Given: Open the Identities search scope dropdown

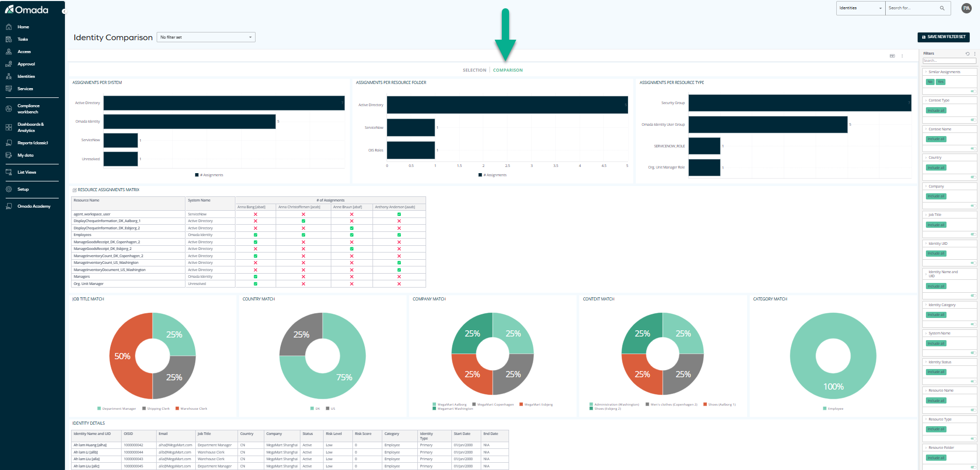Looking at the screenshot, I should point(860,8).
